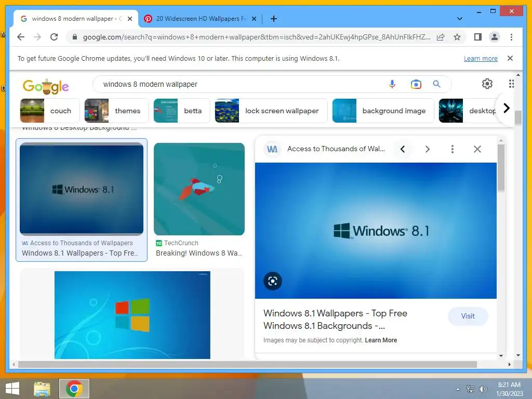Click Chrome icon on taskbar

[74, 389]
